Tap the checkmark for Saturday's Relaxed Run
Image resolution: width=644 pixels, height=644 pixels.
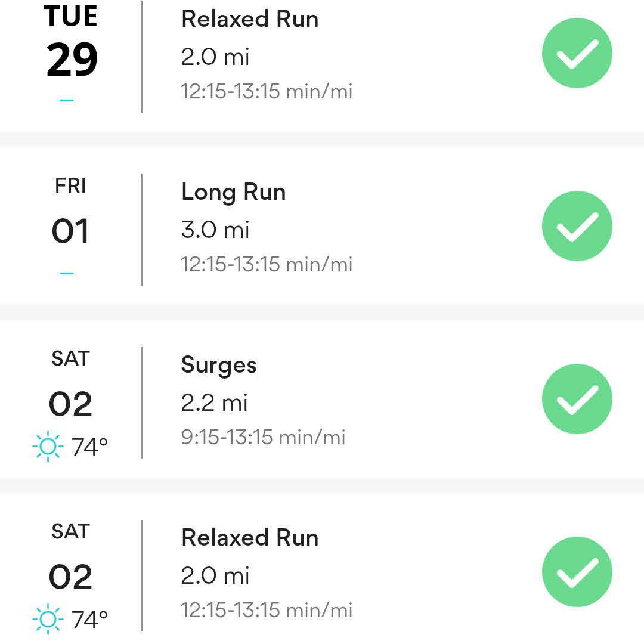tap(577, 571)
